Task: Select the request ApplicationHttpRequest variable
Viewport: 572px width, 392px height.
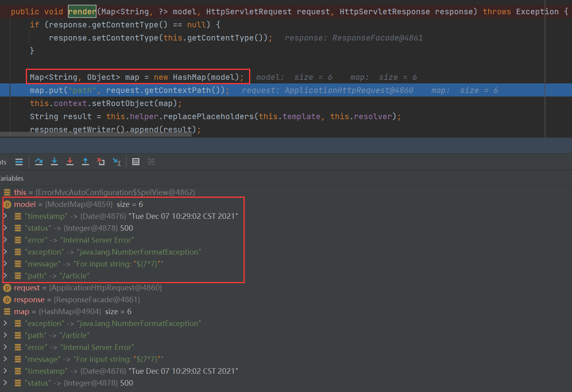Action: coord(26,288)
